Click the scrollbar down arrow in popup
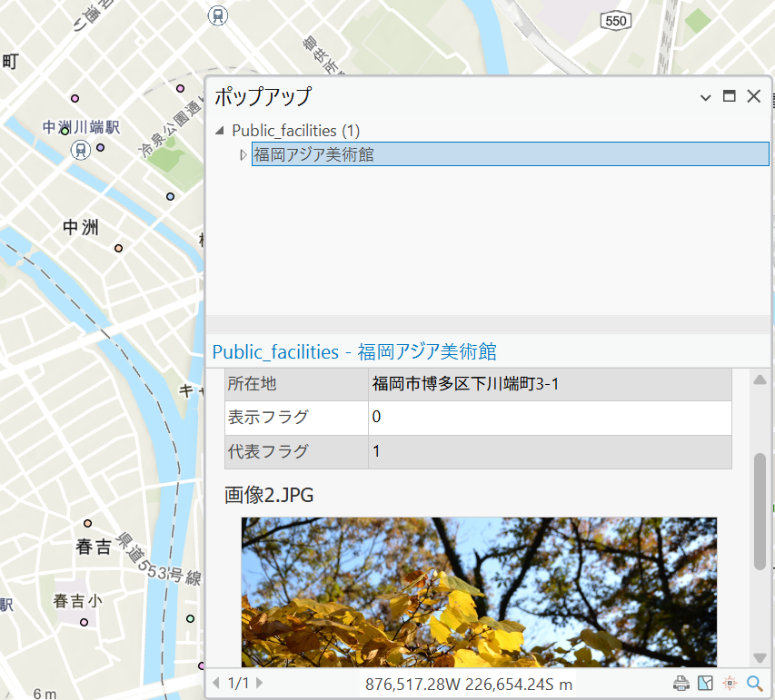Image resolution: width=775 pixels, height=700 pixels. point(760,658)
